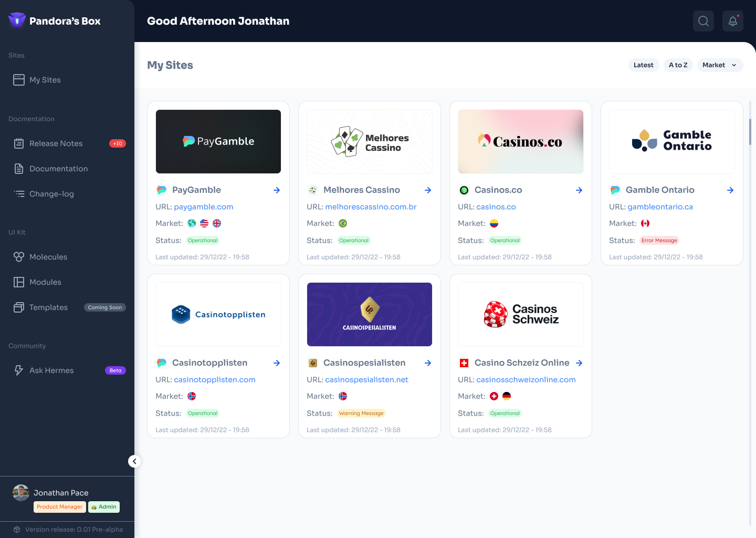This screenshot has height=538, width=756.
Task: Open Gamble Ontario via arrow icon
Action: tap(730, 190)
